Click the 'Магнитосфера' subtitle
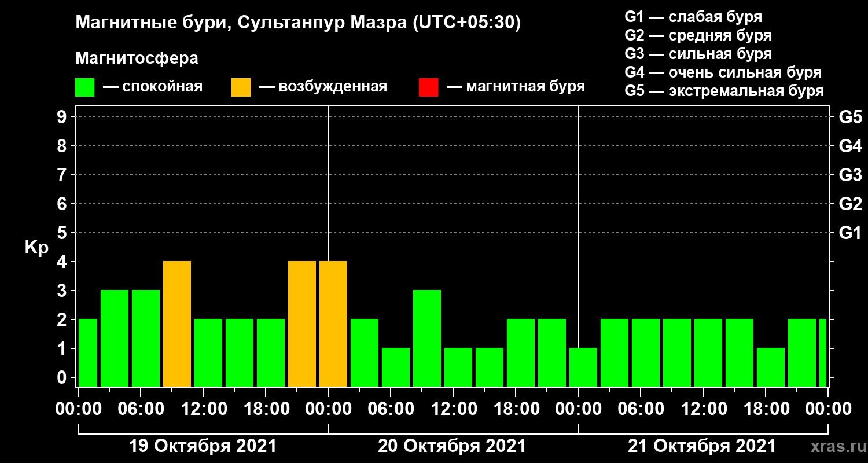This screenshot has height=463, width=868. click(x=137, y=58)
